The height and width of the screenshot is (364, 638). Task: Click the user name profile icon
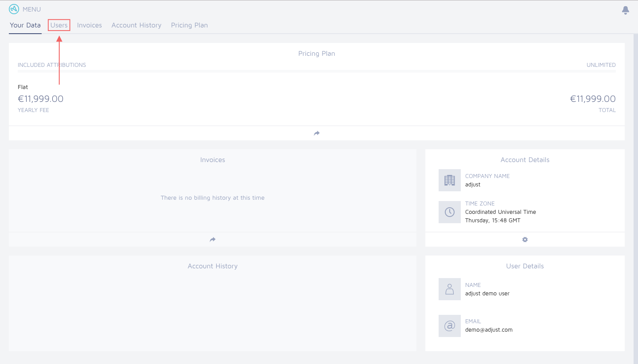(449, 289)
